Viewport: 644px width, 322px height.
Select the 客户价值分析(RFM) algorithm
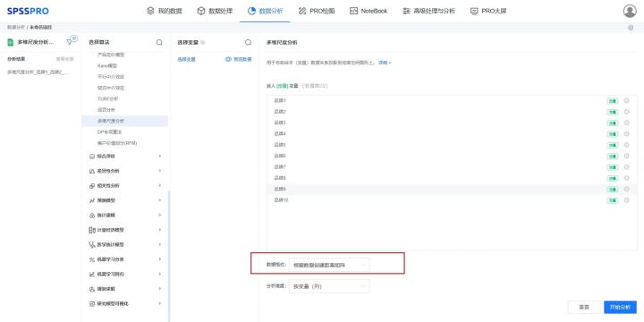pyautogui.click(x=117, y=143)
